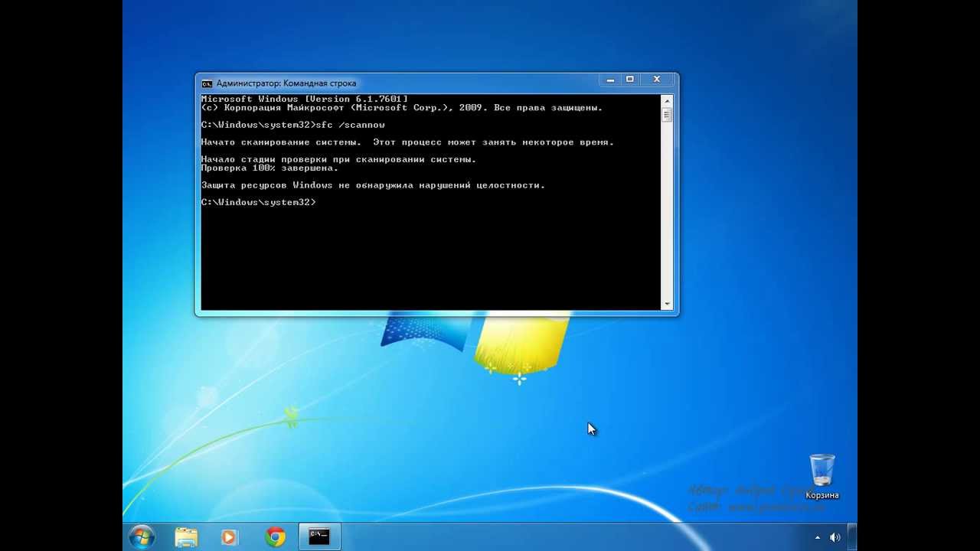Open Windows Explorer from the taskbar
This screenshot has height=551, width=980.
(x=186, y=537)
